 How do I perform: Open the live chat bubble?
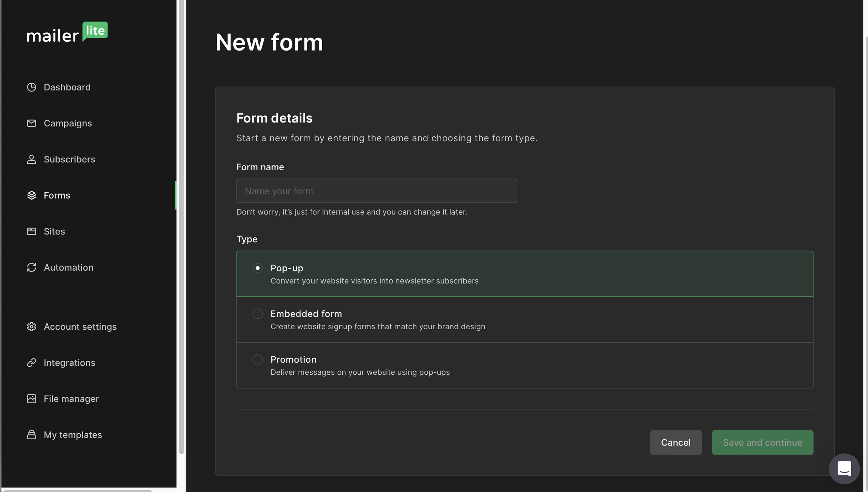[x=844, y=468]
